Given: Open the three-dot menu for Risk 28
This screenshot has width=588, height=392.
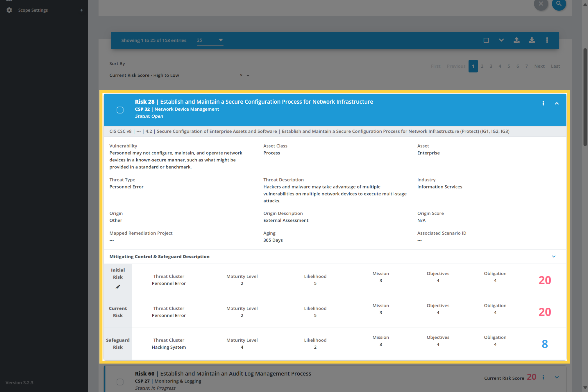Looking at the screenshot, I should tap(543, 103).
